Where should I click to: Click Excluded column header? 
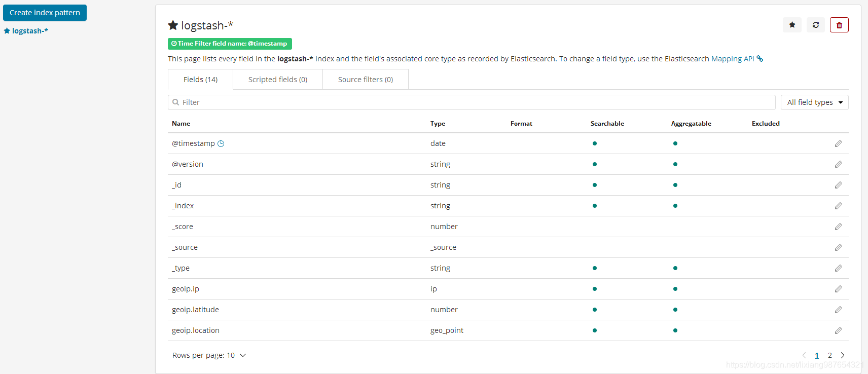(x=766, y=124)
